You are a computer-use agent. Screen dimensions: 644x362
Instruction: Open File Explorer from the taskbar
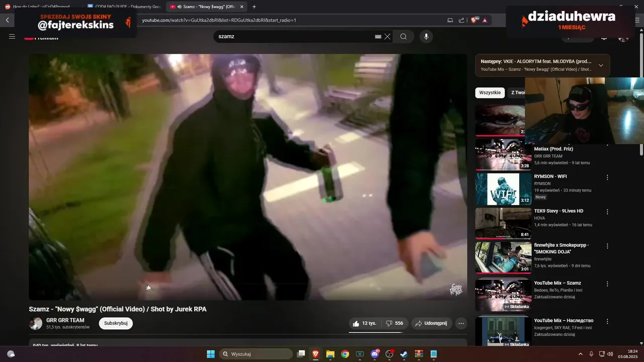click(331, 354)
